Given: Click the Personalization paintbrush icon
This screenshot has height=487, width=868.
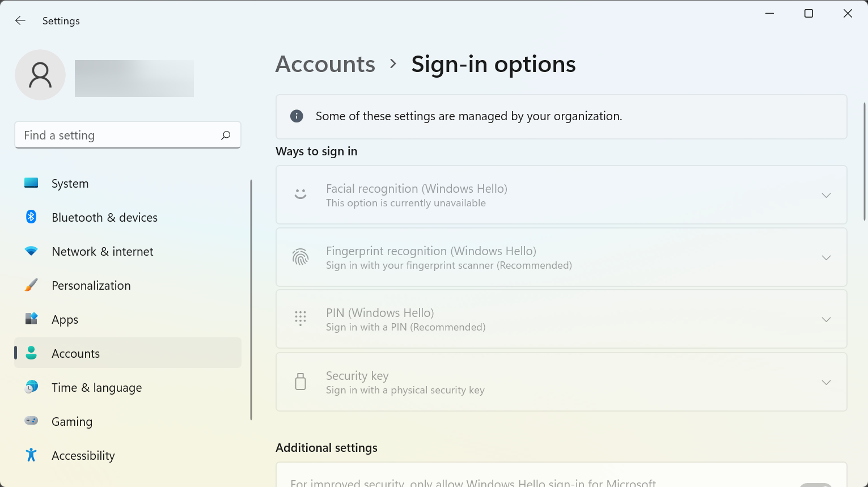Looking at the screenshot, I should pyautogui.click(x=31, y=285).
